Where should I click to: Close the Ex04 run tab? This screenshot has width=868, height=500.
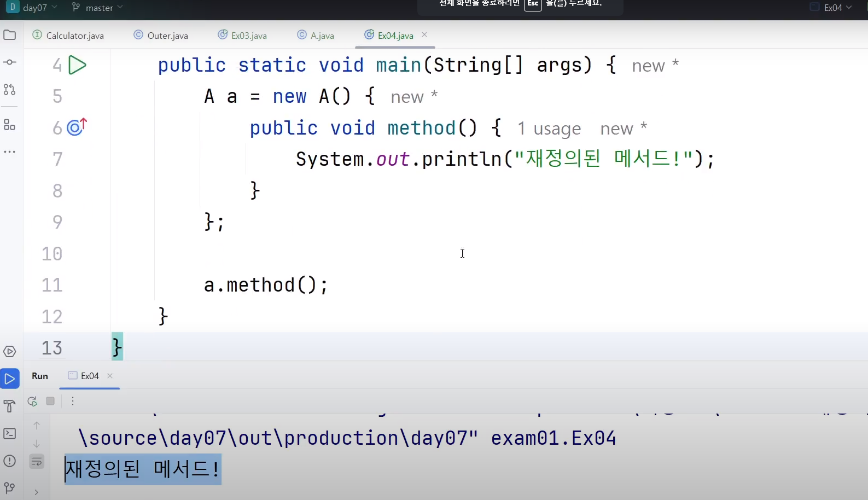110,376
